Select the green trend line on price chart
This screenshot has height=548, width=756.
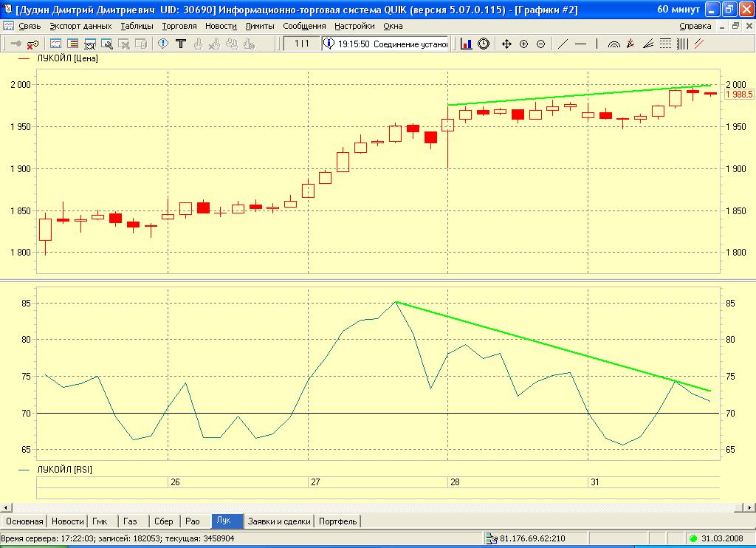[x=579, y=95]
